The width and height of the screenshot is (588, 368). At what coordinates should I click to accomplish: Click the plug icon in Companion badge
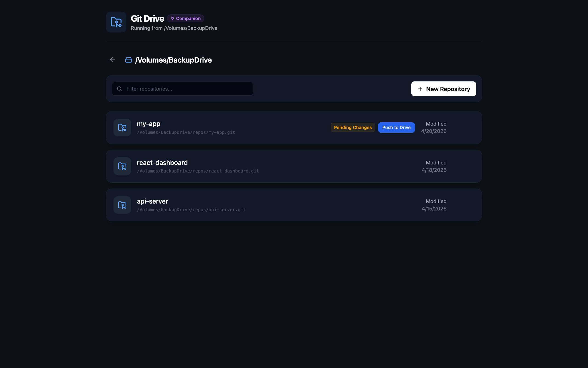click(172, 18)
